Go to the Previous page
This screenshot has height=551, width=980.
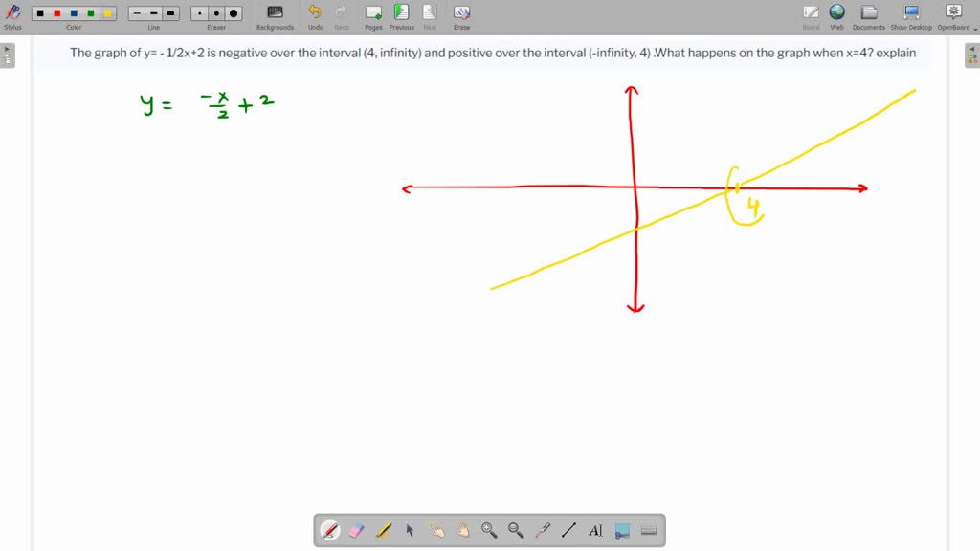[401, 17]
